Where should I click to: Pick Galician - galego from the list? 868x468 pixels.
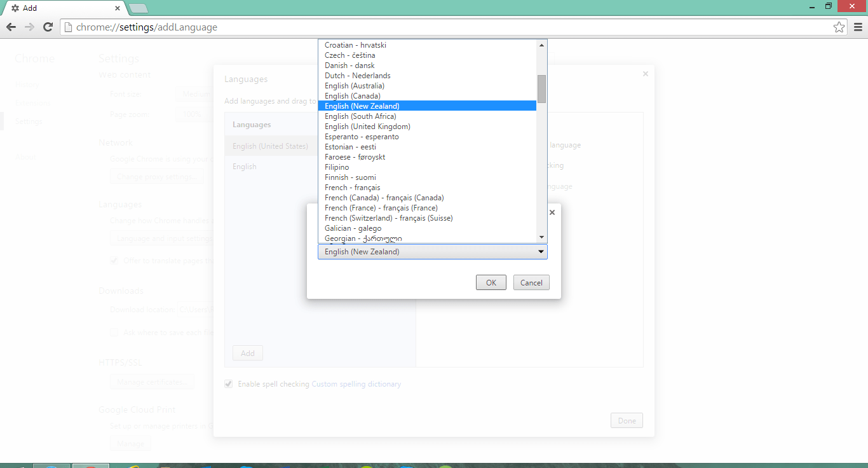point(427,228)
